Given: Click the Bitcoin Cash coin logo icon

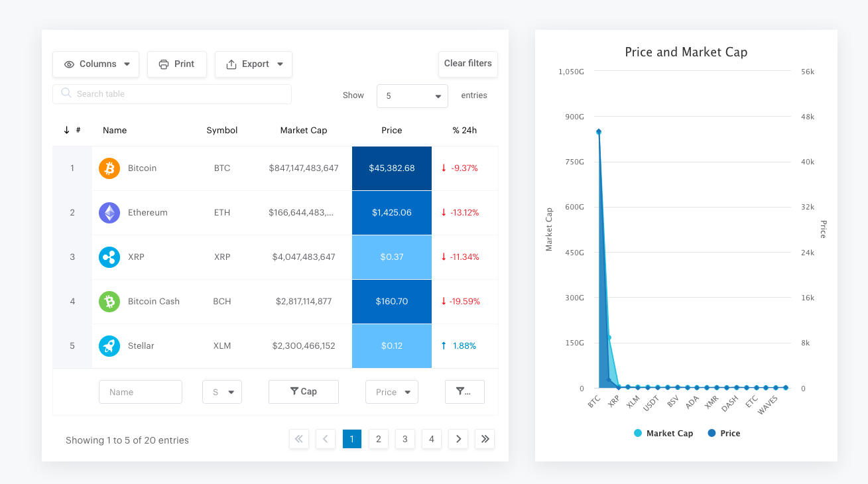Looking at the screenshot, I should [109, 302].
